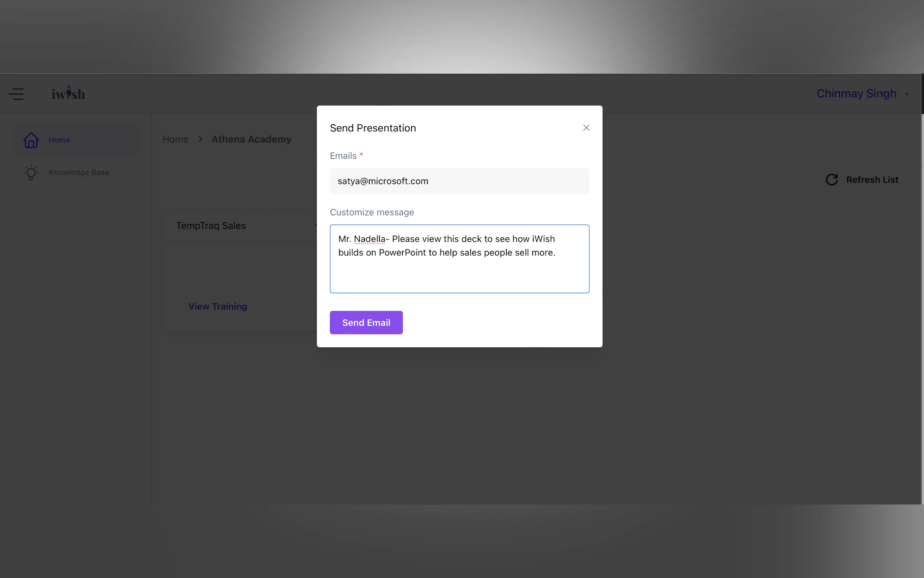Click the Knowledge Base lightbulb icon
Screen dimensions: 924x578
31,173
